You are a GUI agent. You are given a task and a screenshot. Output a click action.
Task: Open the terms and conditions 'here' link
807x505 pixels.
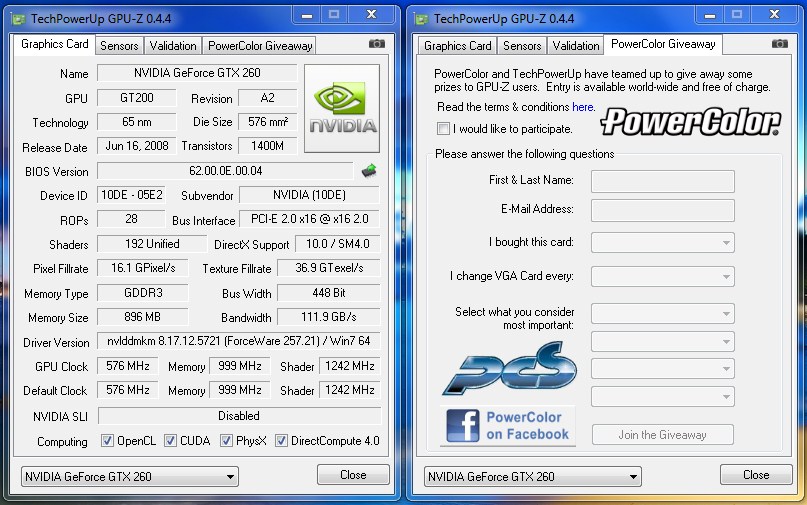[583, 107]
